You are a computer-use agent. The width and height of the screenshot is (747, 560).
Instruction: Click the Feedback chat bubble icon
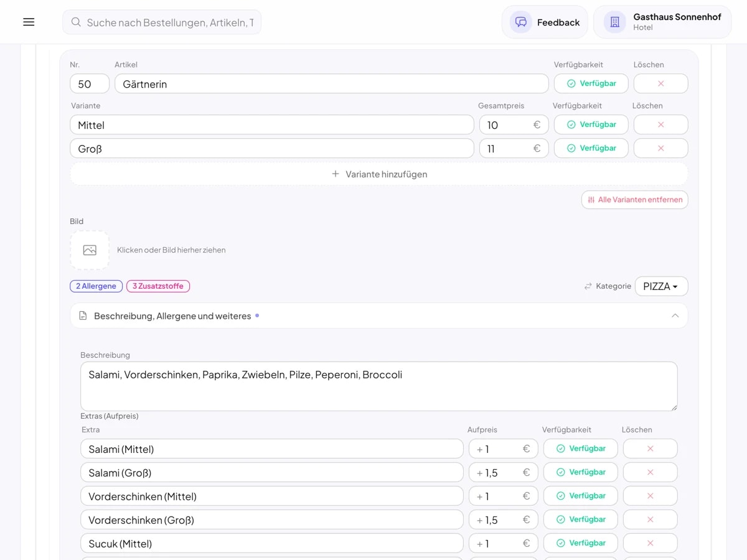click(x=521, y=22)
